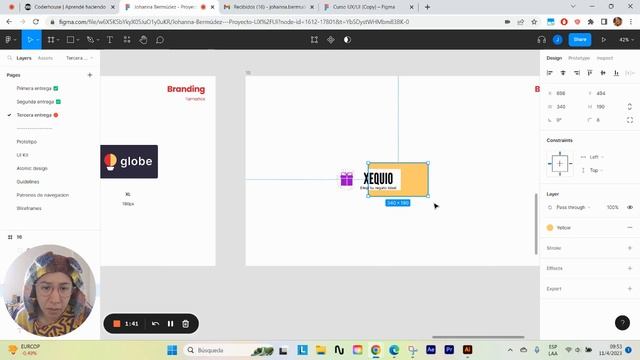This screenshot has width=640, height=360.
Task: Open the Wireframes page
Action: click(x=29, y=208)
